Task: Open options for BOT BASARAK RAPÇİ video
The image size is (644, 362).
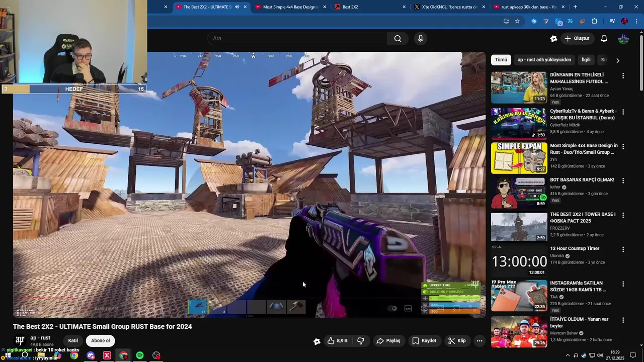Action: pos(623,180)
